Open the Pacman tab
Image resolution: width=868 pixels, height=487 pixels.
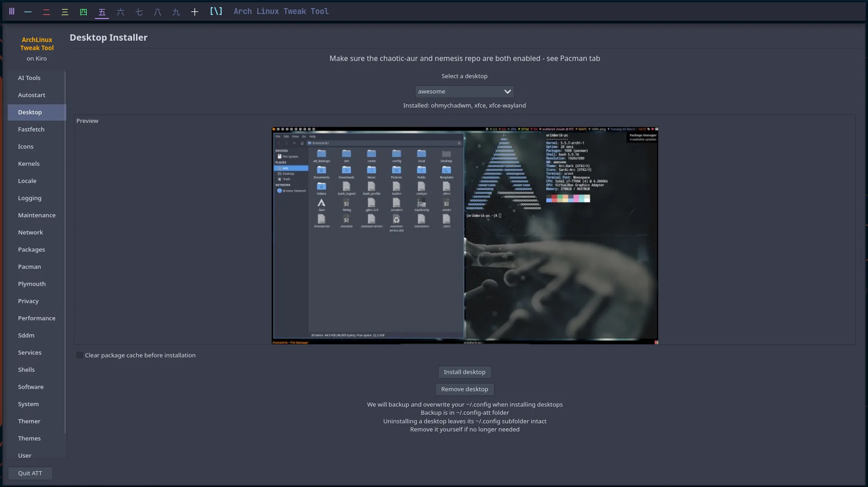[x=37, y=267]
